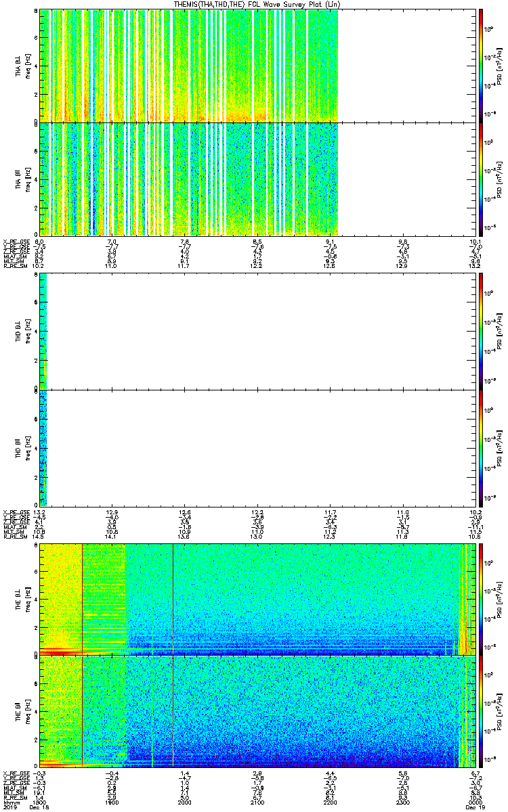The image size is (508, 812).
Task: Click the THD BL PSD color bar
Action: click(x=482, y=331)
